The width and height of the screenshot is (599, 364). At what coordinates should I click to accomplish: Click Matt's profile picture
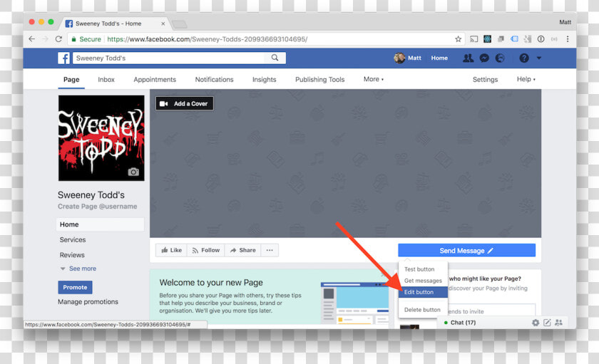pyautogui.click(x=399, y=58)
